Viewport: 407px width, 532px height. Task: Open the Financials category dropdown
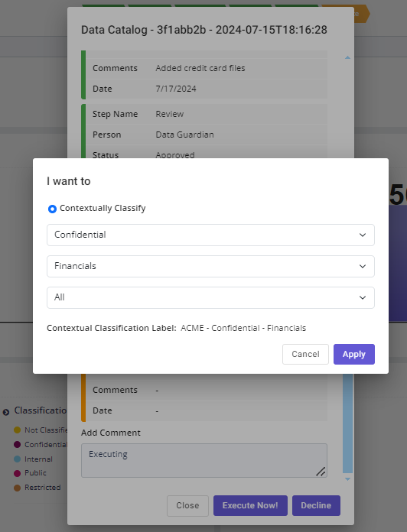tap(210, 266)
